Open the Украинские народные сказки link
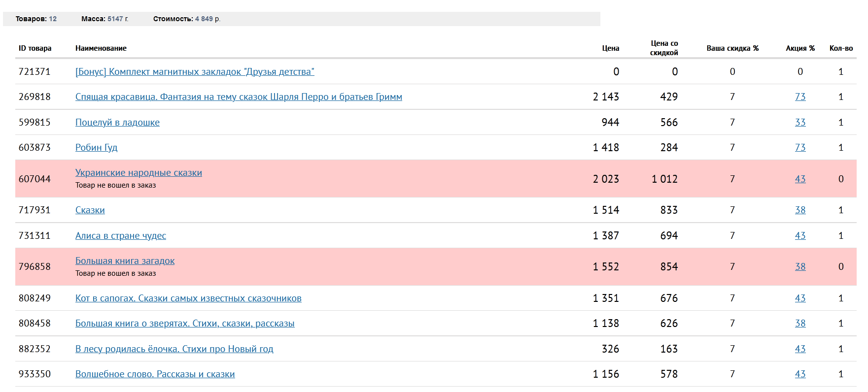 [139, 173]
